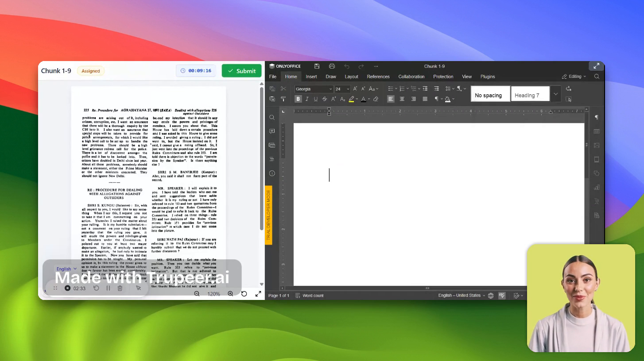This screenshot has width=644, height=361.
Task: Align text right
Action: click(414, 99)
